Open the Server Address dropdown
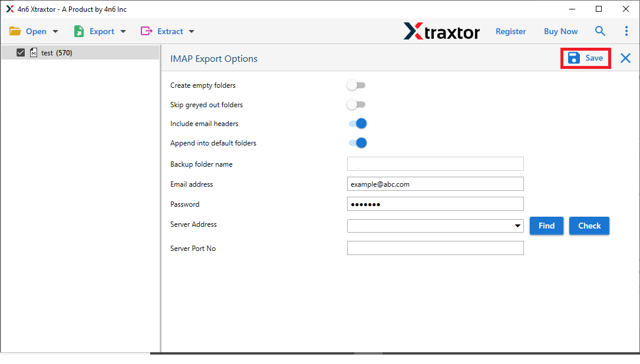 (517, 226)
